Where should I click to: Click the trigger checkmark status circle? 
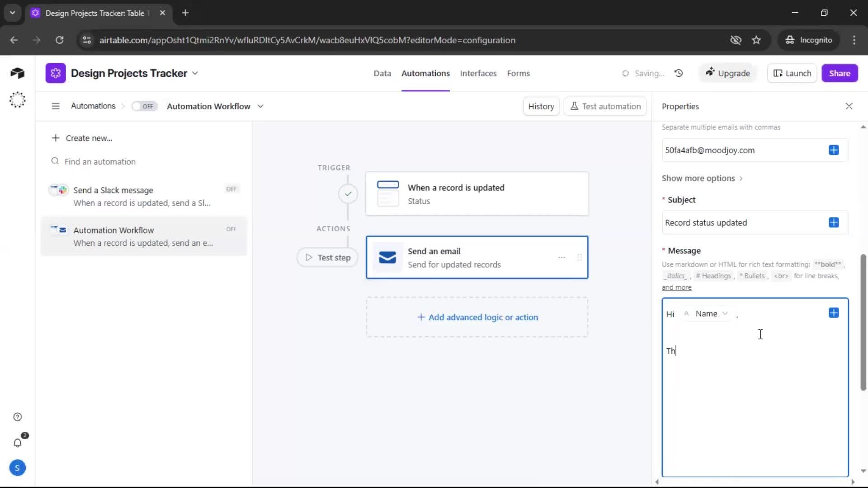348,194
